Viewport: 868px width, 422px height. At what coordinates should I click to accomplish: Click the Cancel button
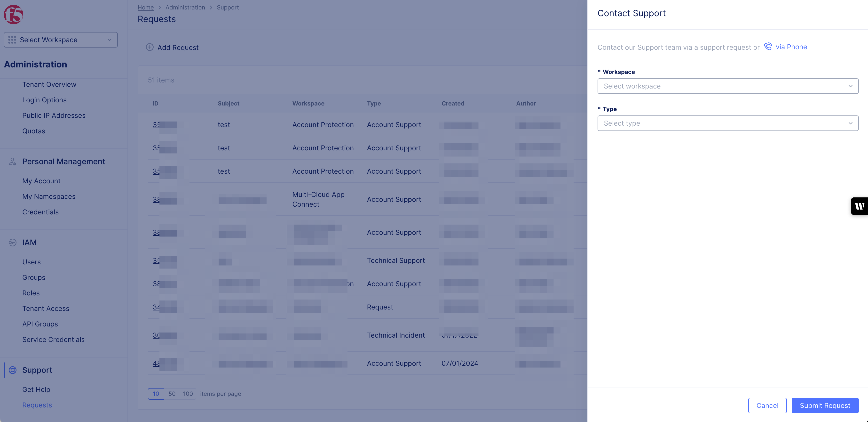pos(767,406)
